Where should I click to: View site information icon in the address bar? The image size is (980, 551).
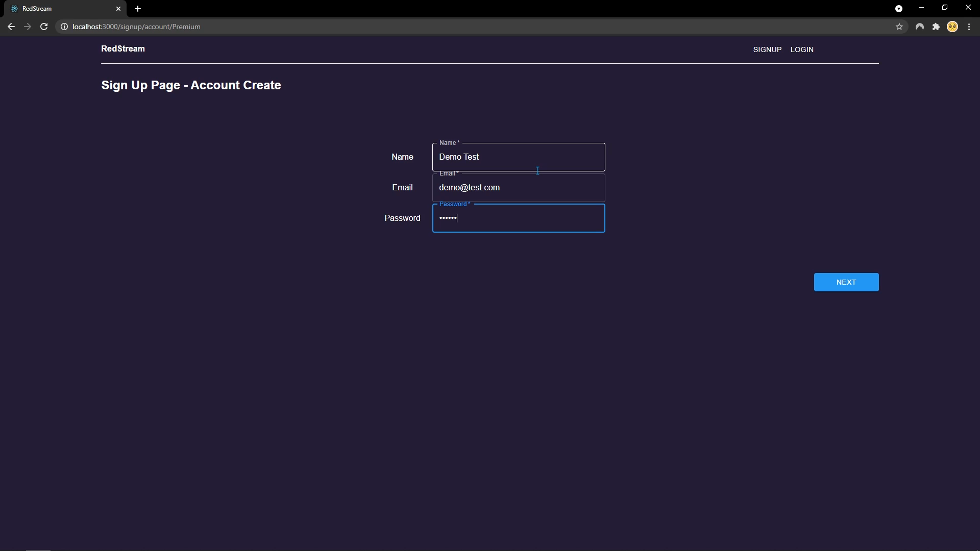pyautogui.click(x=64, y=27)
